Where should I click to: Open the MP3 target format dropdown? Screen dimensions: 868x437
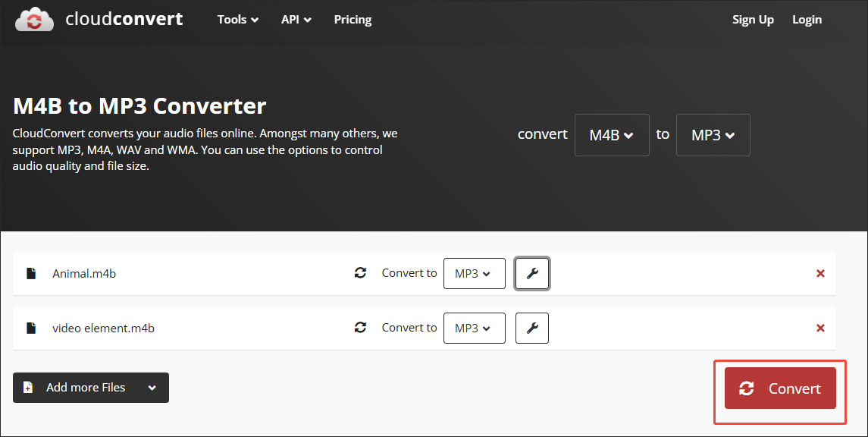pos(713,134)
